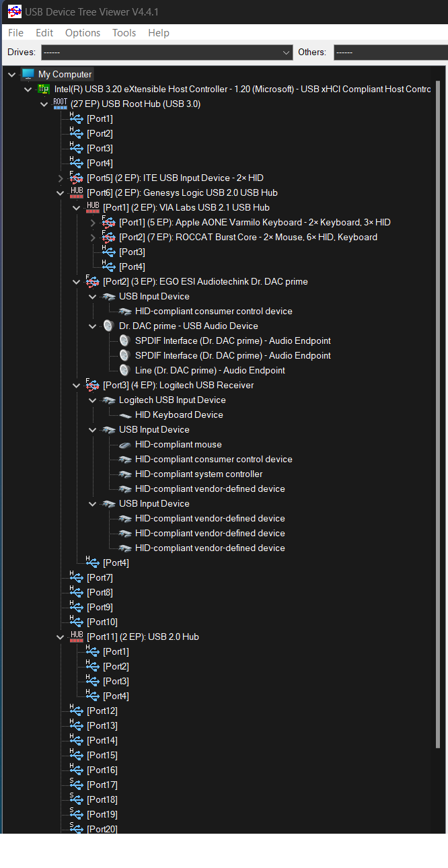Click the USB icon of Port10
Viewport: 448px width, 868px height.
point(77,621)
